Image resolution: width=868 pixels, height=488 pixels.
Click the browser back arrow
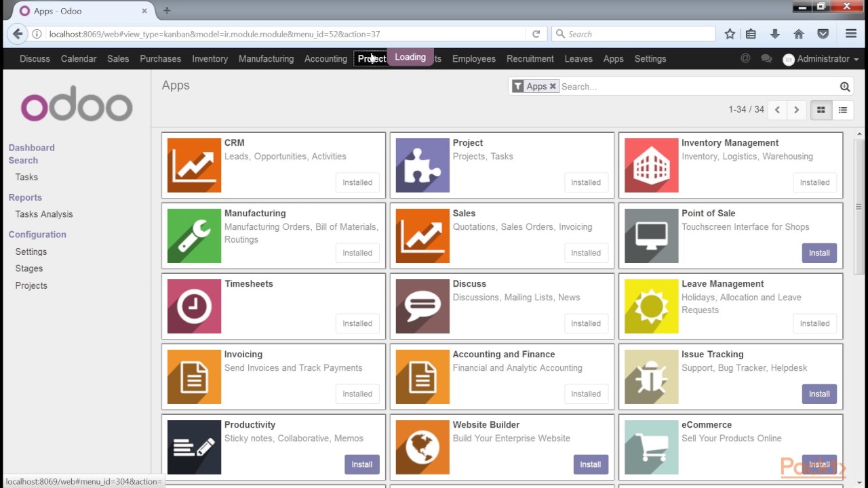[18, 34]
